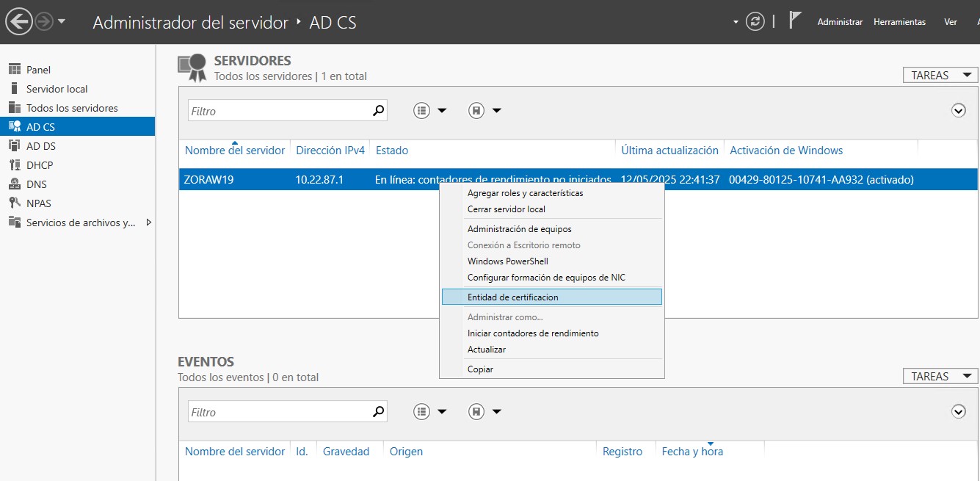Viewport: 980px width, 481px height.
Task: Sort events by Gravedad column
Action: click(346, 452)
